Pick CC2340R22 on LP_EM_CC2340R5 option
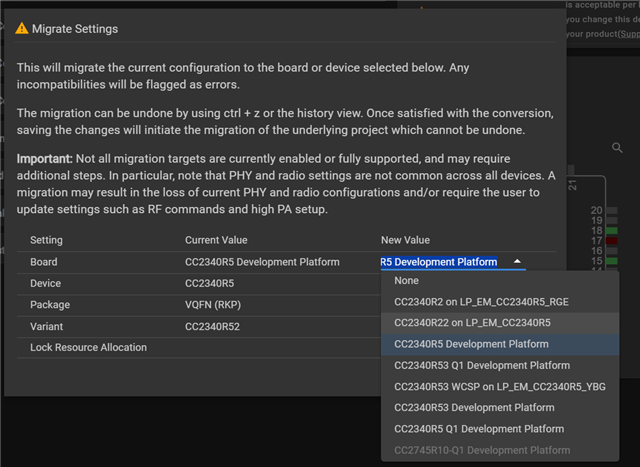The height and width of the screenshot is (467, 640). pos(472,323)
